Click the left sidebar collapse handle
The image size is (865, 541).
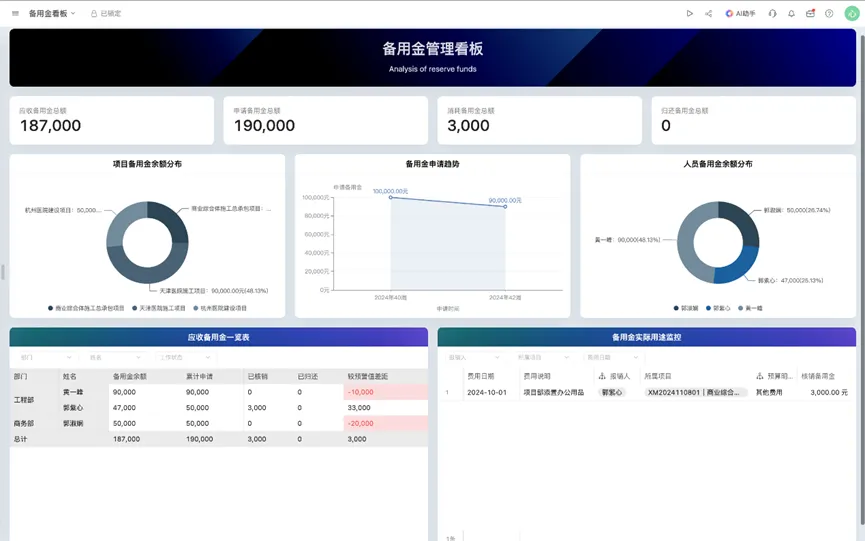pos(3,272)
